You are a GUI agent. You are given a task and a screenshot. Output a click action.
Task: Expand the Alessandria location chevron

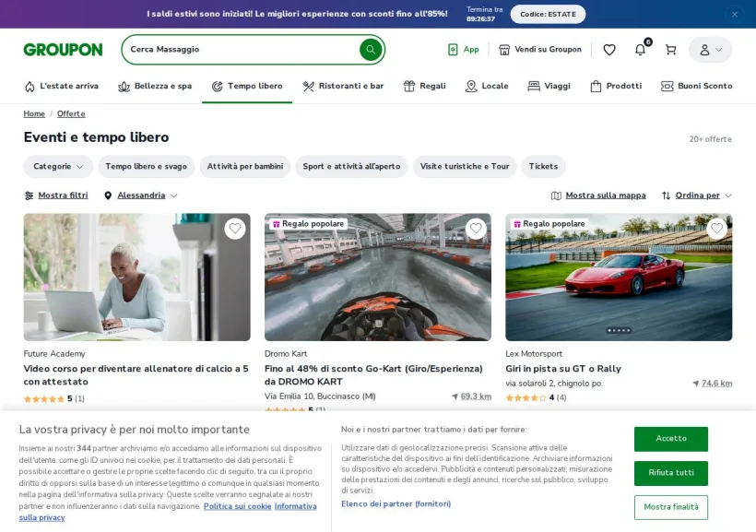click(174, 195)
